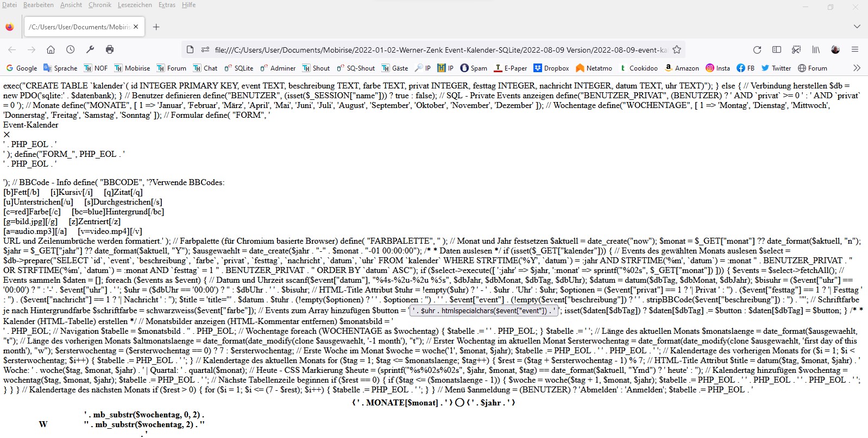868x438 pixels.
Task: Go forward one page
Action: (32, 50)
